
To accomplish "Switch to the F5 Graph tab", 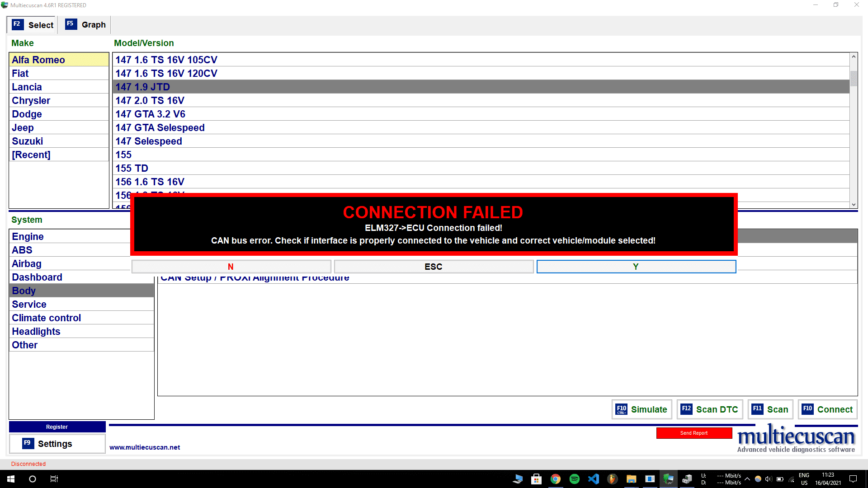I will pos(85,25).
